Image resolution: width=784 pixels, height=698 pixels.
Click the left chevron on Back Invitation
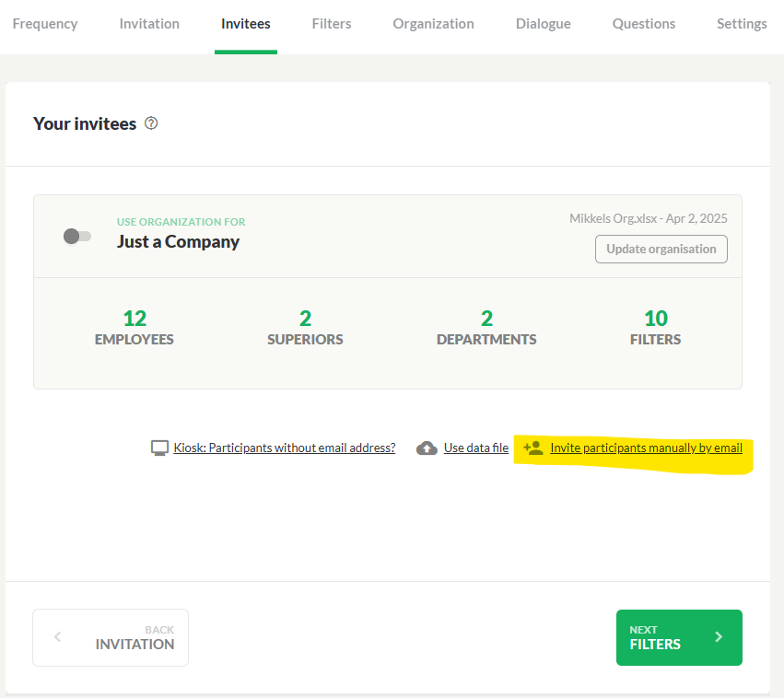[57, 636]
